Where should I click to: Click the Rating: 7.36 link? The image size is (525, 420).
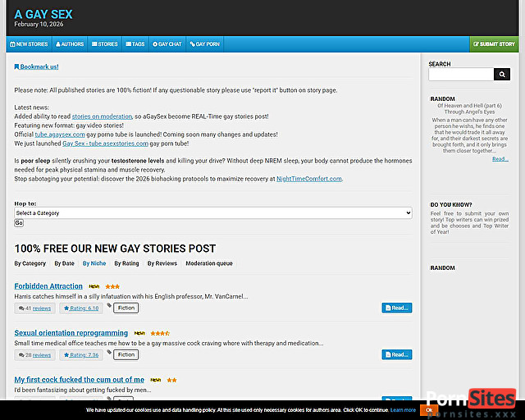click(81, 355)
